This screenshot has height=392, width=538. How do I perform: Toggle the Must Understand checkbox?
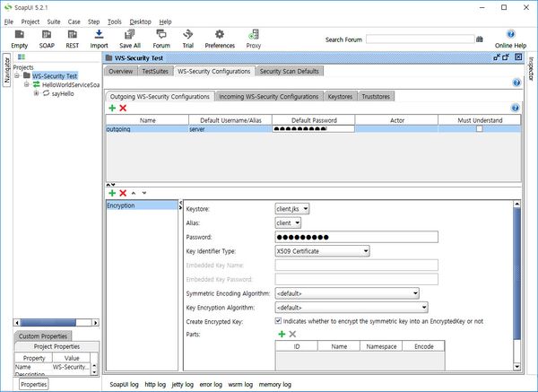click(x=480, y=129)
